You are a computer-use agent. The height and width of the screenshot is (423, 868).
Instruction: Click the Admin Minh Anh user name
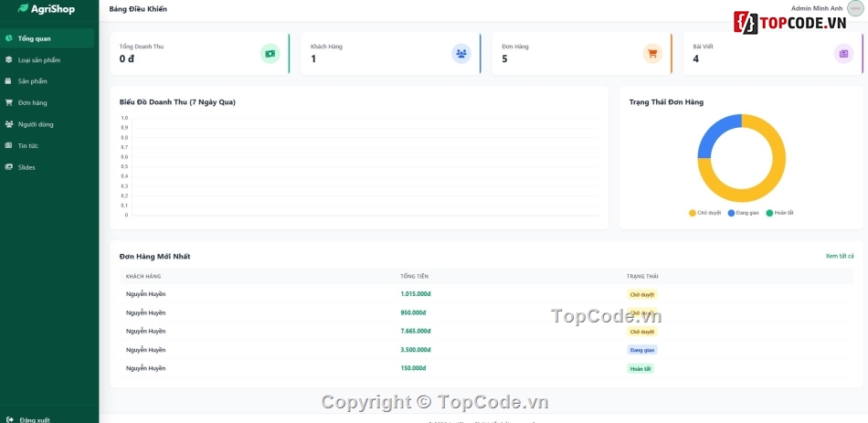point(817,8)
